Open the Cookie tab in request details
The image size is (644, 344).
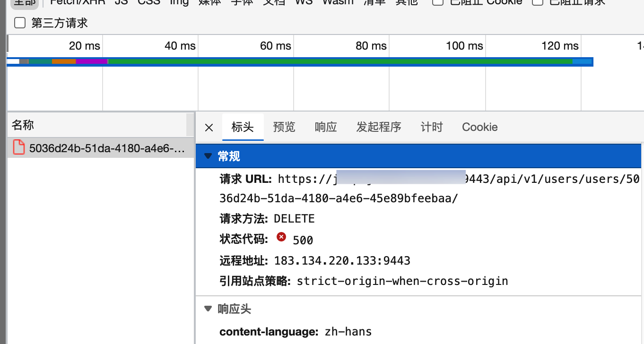pyautogui.click(x=479, y=127)
